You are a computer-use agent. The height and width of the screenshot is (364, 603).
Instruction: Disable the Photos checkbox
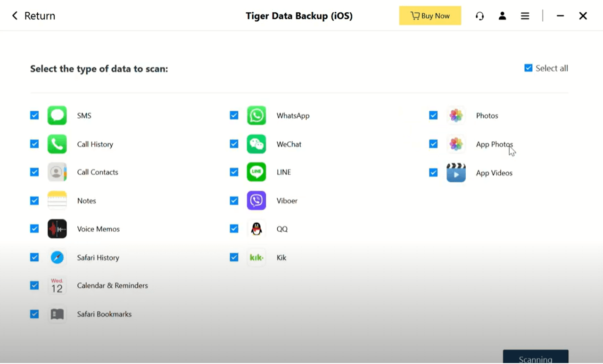click(x=433, y=115)
